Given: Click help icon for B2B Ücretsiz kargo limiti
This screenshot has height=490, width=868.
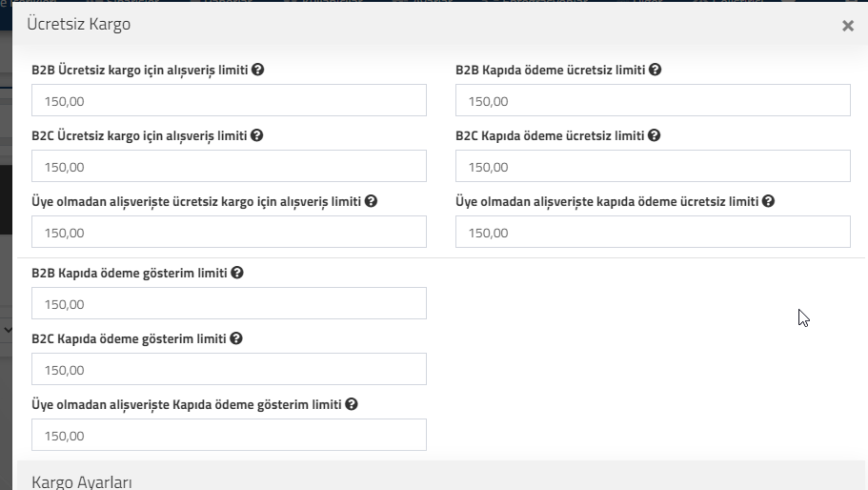Looking at the screenshot, I should (257, 70).
